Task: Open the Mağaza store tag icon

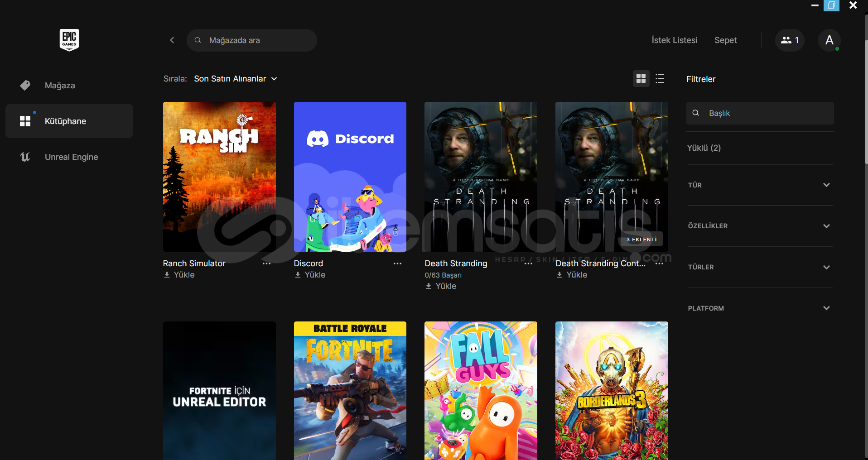Action: click(25, 86)
